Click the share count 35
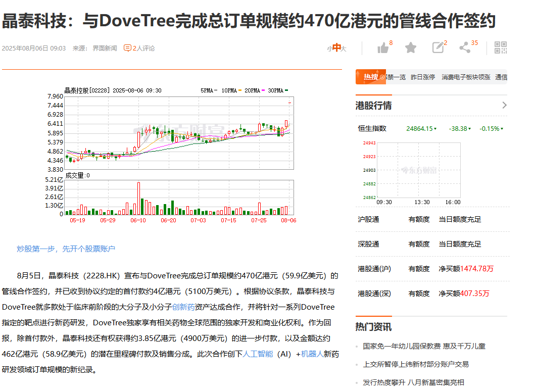This screenshot has width=535, height=392. [474, 43]
